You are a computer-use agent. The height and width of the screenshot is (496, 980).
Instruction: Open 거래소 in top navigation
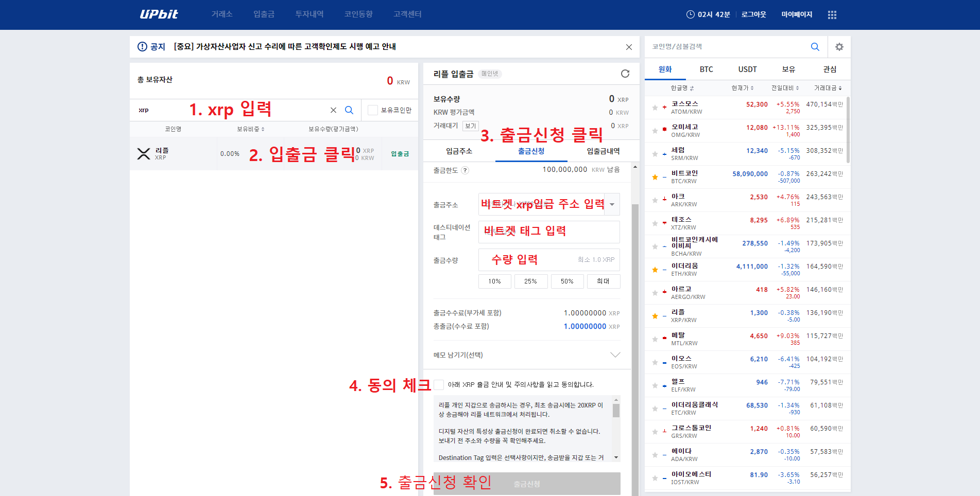coord(222,14)
